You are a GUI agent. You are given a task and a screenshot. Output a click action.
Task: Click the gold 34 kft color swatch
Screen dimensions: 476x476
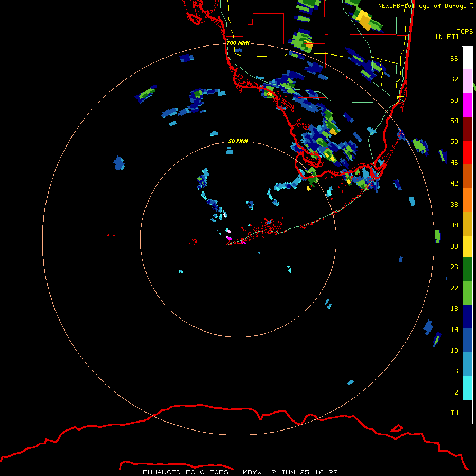pos(467,224)
